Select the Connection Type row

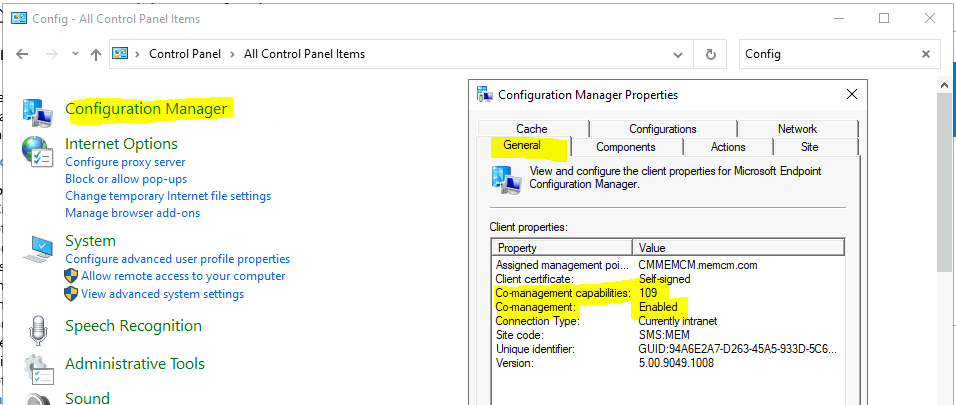(668, 321)
